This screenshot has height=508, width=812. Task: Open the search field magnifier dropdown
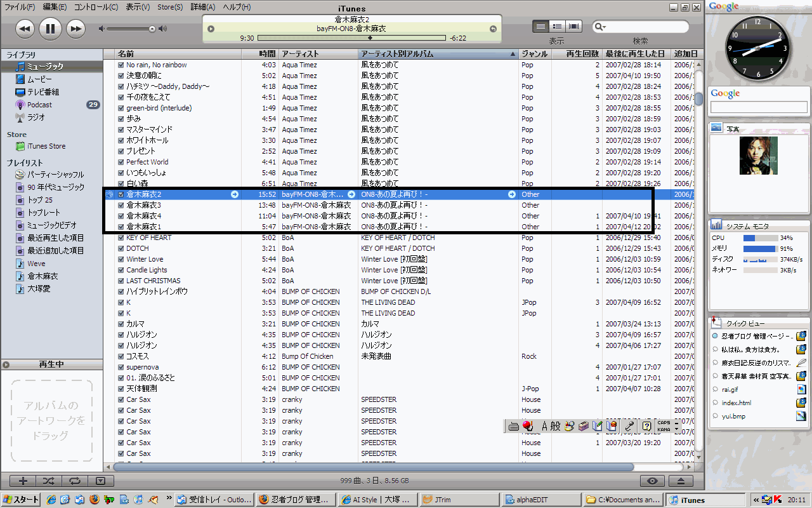pos(600,27)
